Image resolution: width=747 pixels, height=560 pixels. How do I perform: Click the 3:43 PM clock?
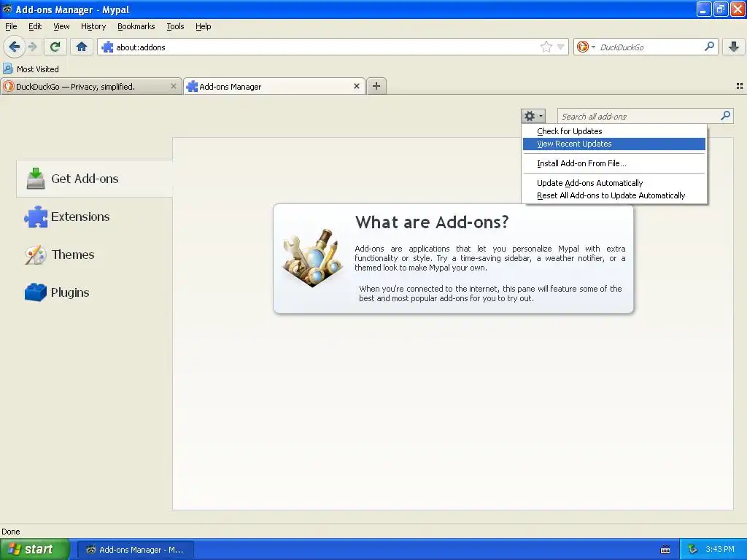tap(720, 549)
